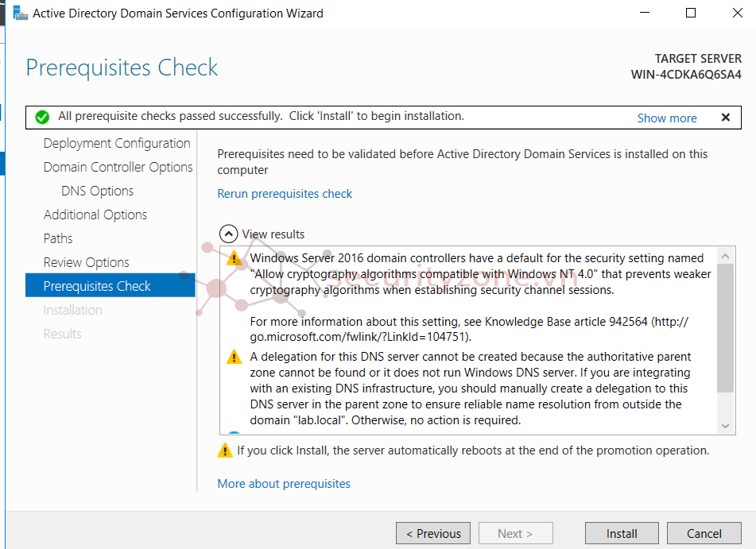Click the disabled Installation step

tap(72, 310)
